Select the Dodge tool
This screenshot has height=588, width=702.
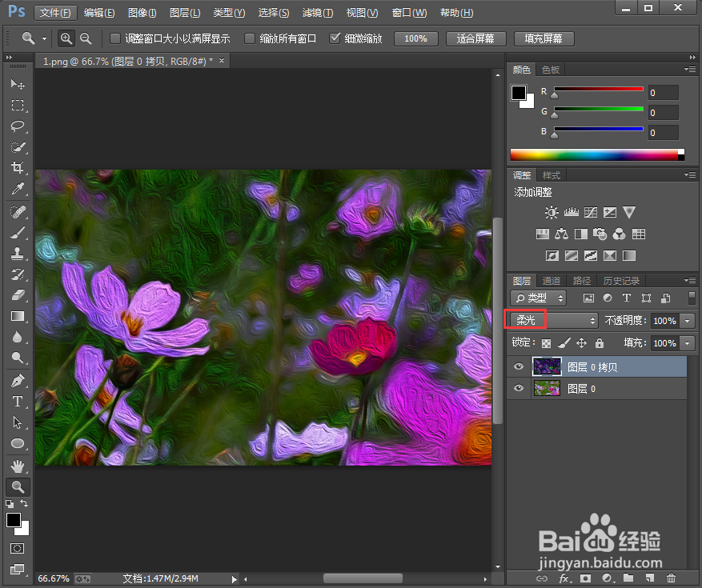point(18,358)
